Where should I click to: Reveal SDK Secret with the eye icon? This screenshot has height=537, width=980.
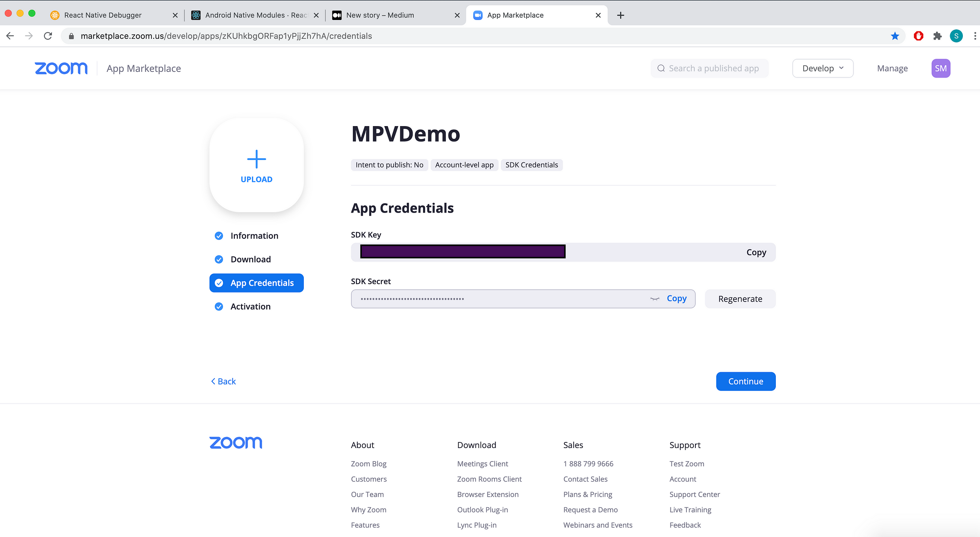click(655, 299)
